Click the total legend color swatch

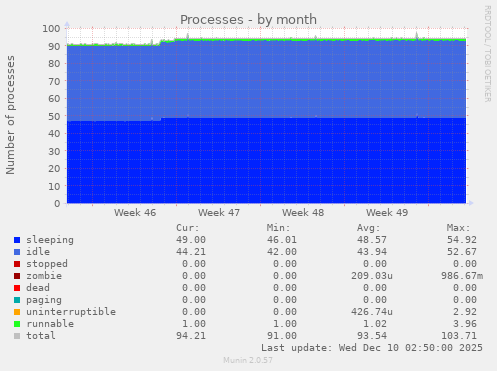coord(17,336)
